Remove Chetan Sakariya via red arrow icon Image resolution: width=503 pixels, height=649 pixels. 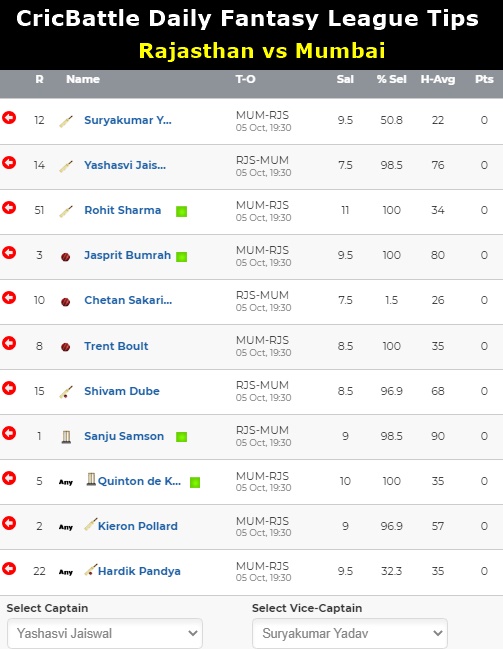[x=9, y=298]
